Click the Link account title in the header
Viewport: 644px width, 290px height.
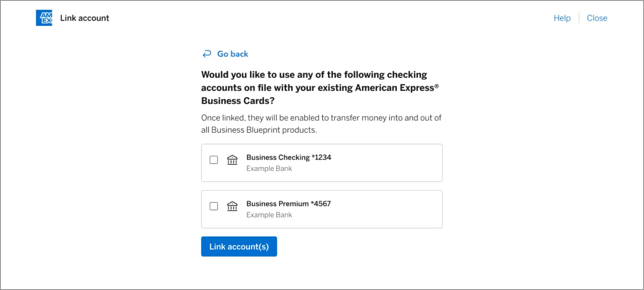click(85, 18)
